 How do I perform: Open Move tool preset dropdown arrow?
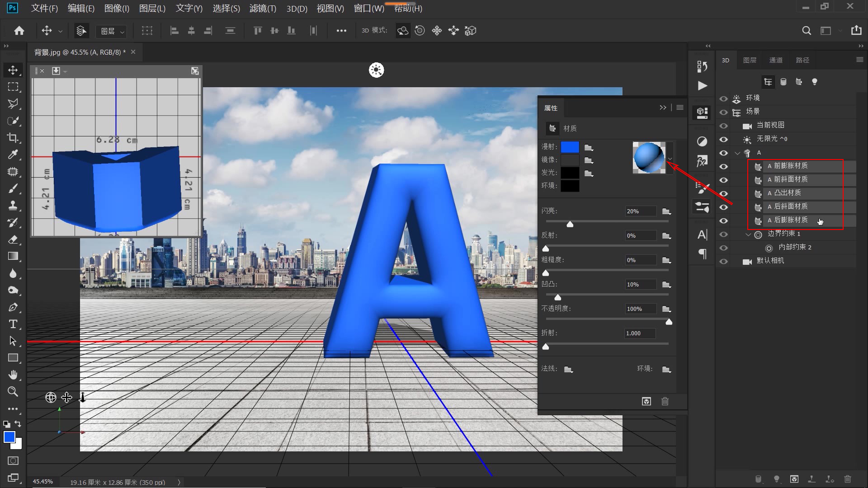[61, 31]
